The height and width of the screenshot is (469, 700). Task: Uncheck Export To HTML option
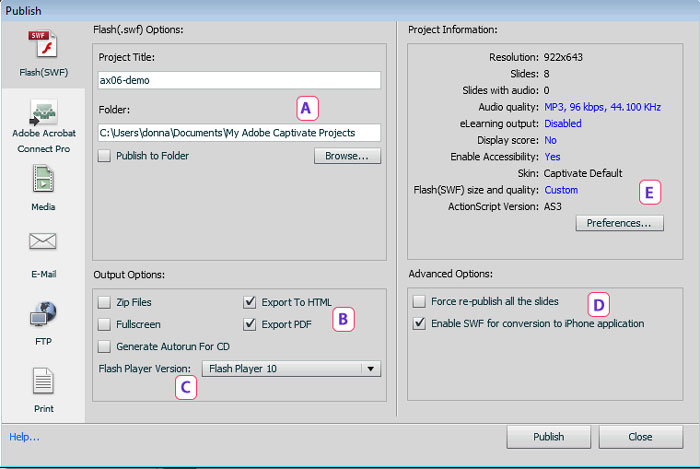[x=250, y=301]
